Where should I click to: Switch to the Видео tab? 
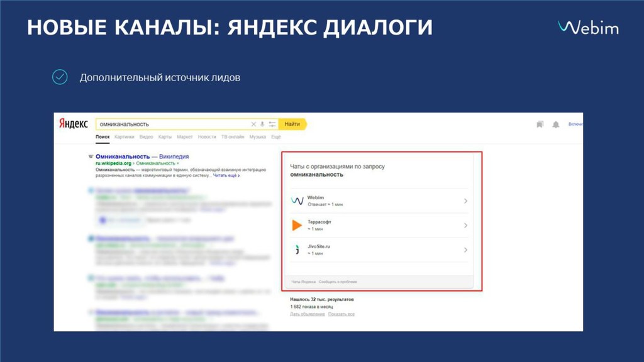tap(146, 137)
